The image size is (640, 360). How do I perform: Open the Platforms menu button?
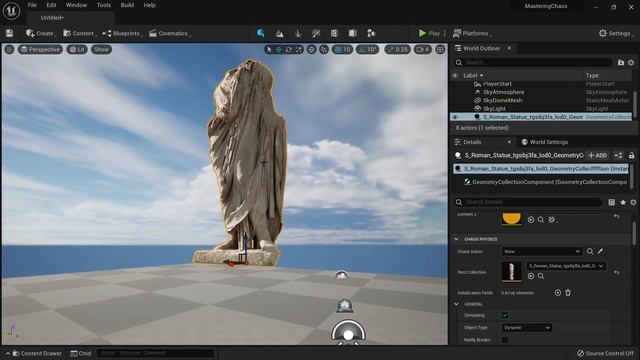pos(471,33)
